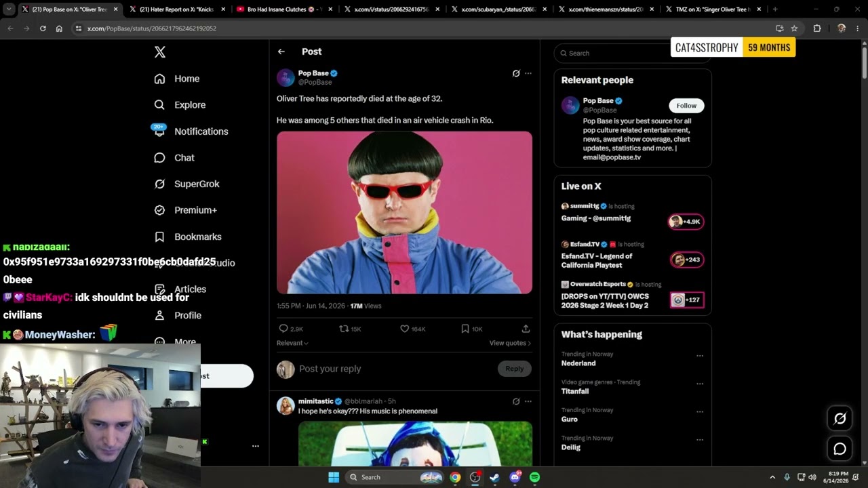Open more options on Pop Base post

[x=528, y=73]
